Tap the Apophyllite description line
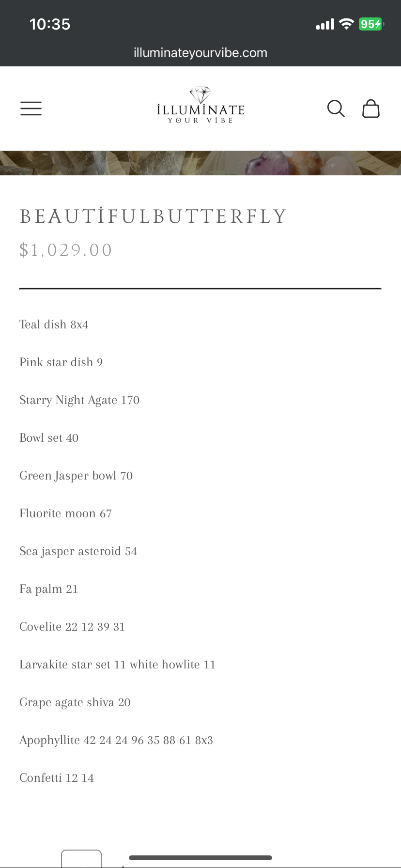Viewport: 401px width, 868px height. (116, 740)
